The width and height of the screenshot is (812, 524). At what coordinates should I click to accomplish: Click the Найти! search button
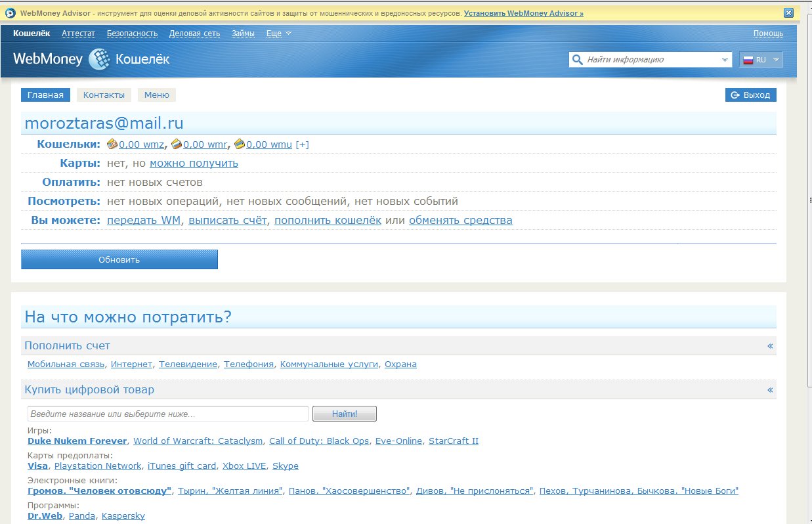[345, 414]
